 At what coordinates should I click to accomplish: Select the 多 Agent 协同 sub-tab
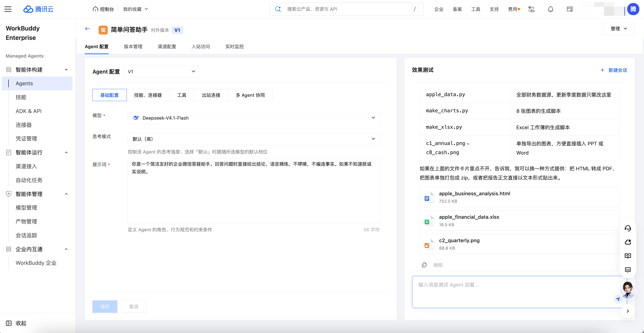coord(250,95)
